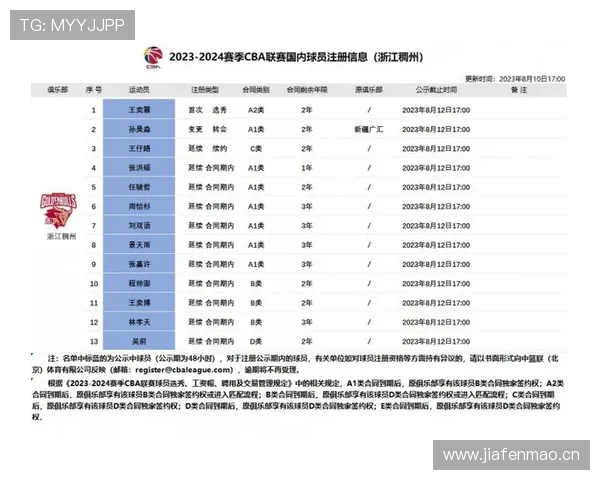Click the '原俱乐部' column header
Image resolution: width=600 pixels, height=480 pixels.
[368, 90]
